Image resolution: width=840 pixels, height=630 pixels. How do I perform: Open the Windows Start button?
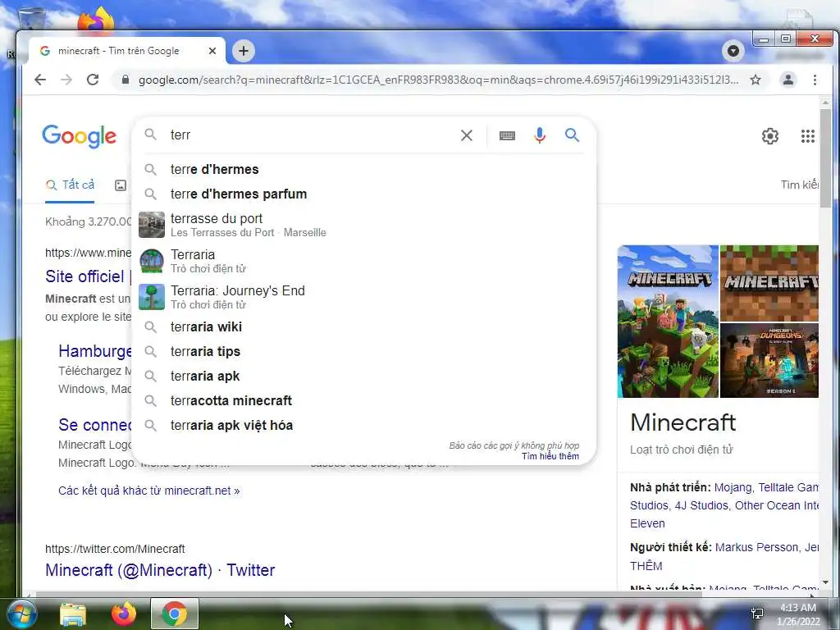tap(21, 614)
